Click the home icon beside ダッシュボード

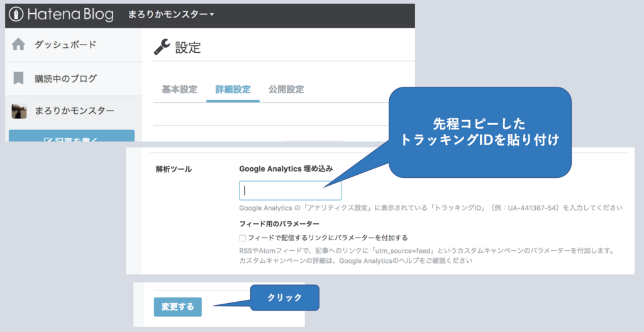(x=18, y=44)
